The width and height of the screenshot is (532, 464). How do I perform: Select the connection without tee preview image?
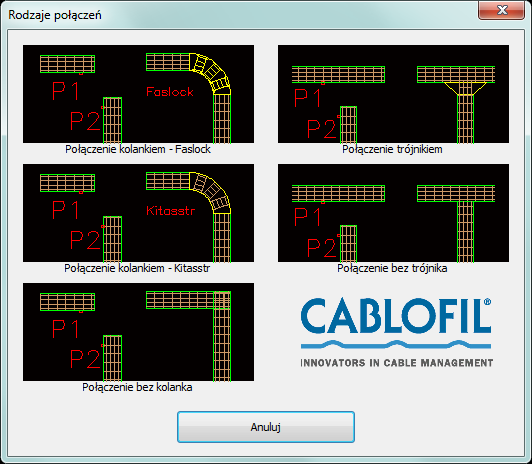coord(393,213)
